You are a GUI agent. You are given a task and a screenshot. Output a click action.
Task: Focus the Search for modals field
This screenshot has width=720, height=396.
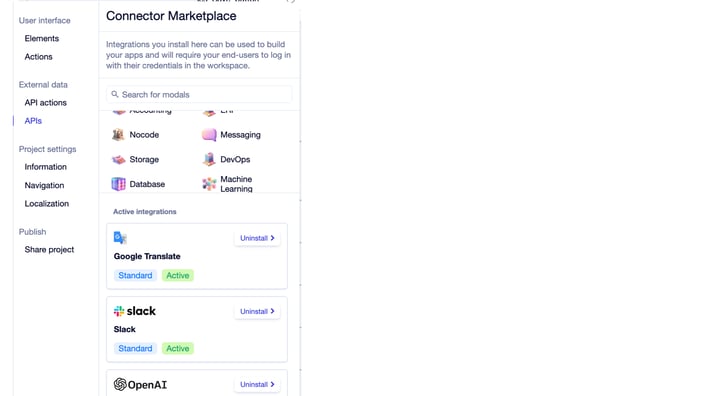coord(199,94)
